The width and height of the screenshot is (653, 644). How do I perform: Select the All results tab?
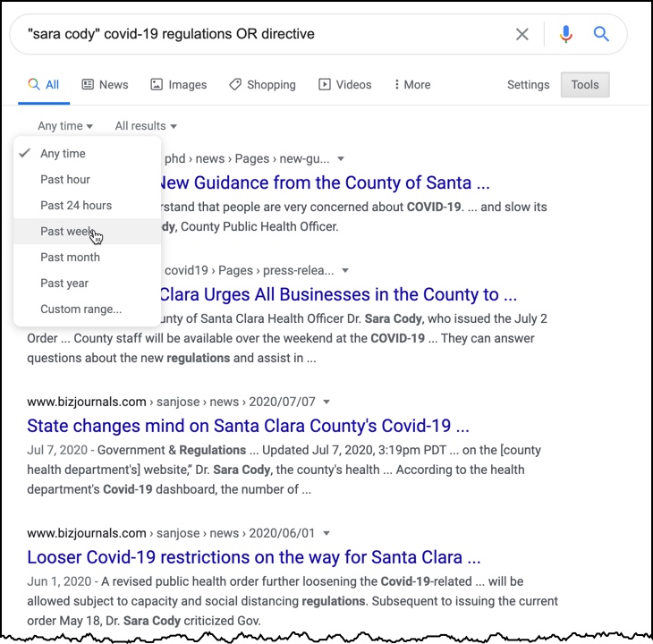43,84
